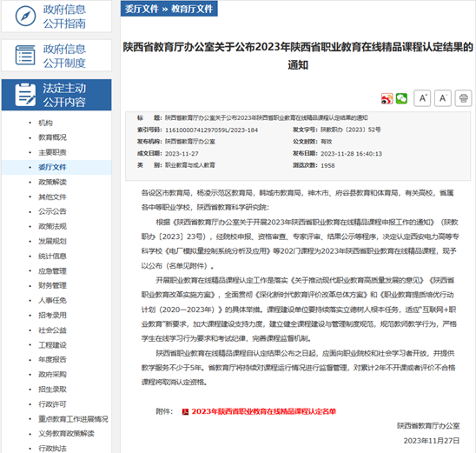Open 主要职责 in sidebar menu
476x453 pixels.
click(x=52, y=152)
